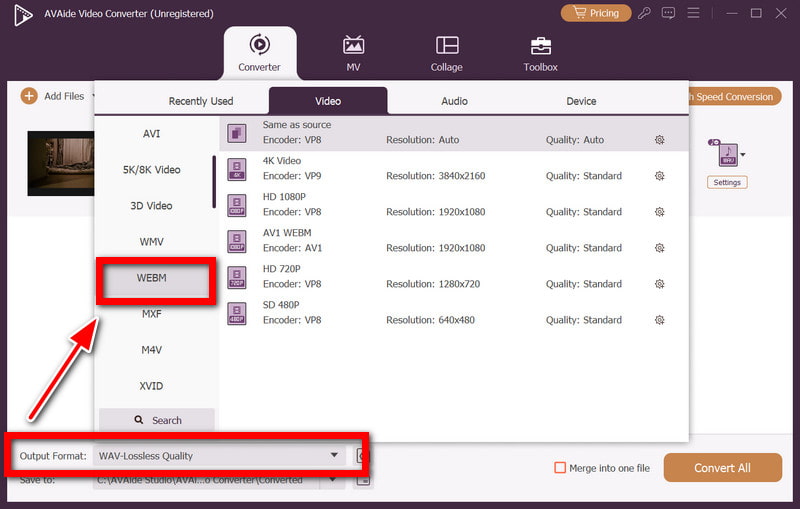This screenshot has height=509, width=800.
Task: Open settings gear for SD 480P
Action: (660, 320)
